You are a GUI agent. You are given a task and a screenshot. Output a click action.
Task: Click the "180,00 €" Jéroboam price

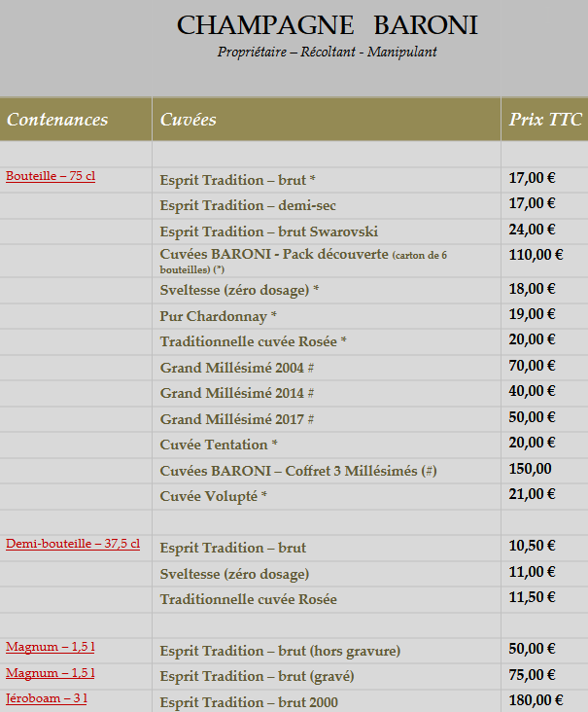536,700
